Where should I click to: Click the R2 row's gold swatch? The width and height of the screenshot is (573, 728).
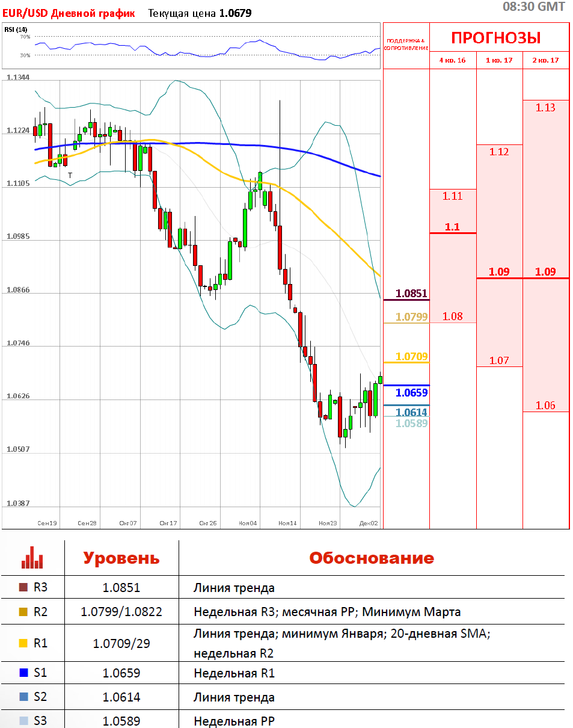click(23, 612)
